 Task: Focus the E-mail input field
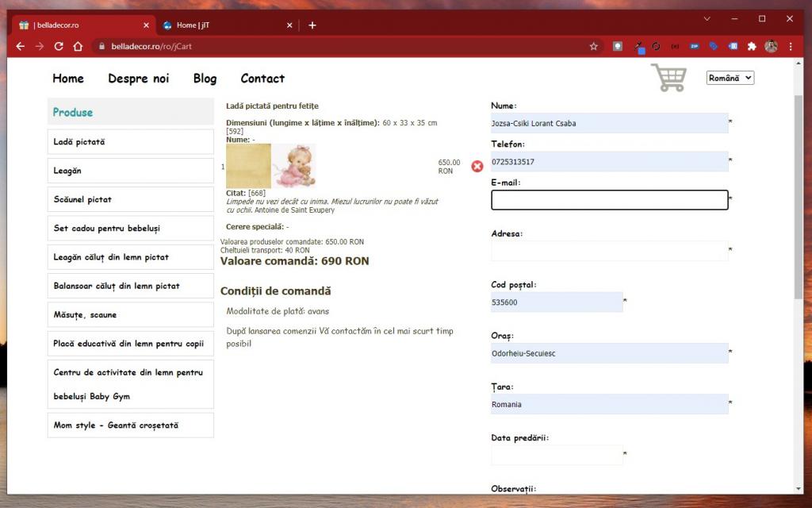click(x=609, y=200)
